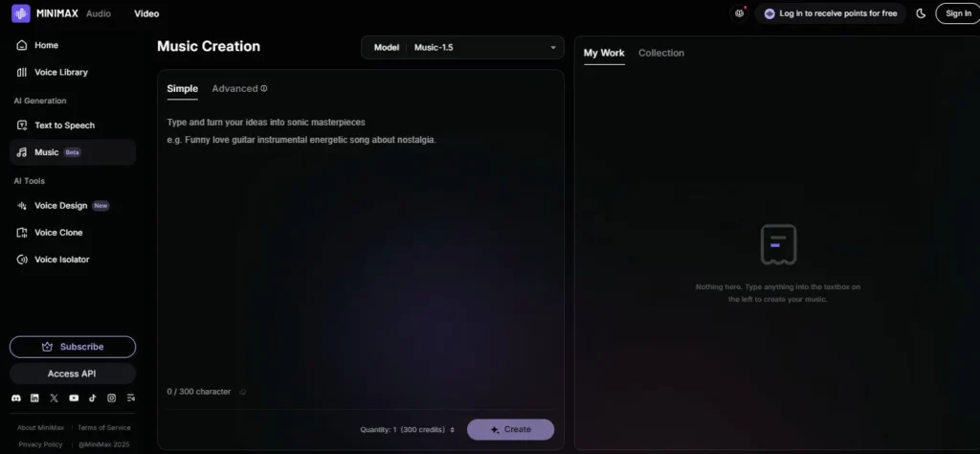This screenshot has width=980, height=454.
Task: Open Text to Speech in the sidebar
Action: pyautogui.click(x=73, y=125)
